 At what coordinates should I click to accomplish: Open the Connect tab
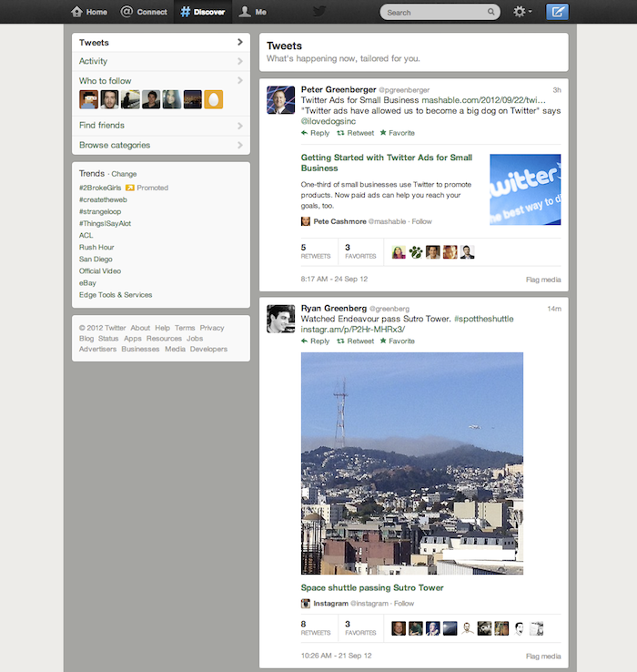(x=144, y=12)
